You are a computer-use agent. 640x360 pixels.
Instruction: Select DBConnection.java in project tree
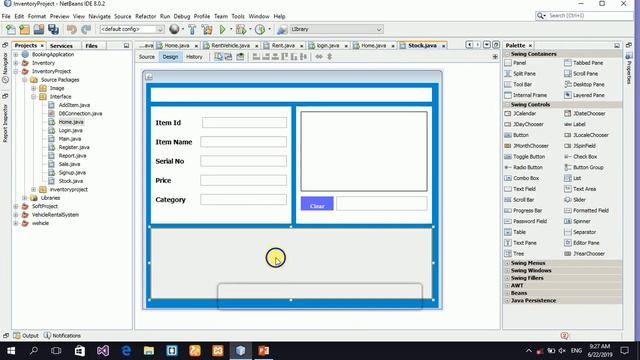click(x=76, y=113)
